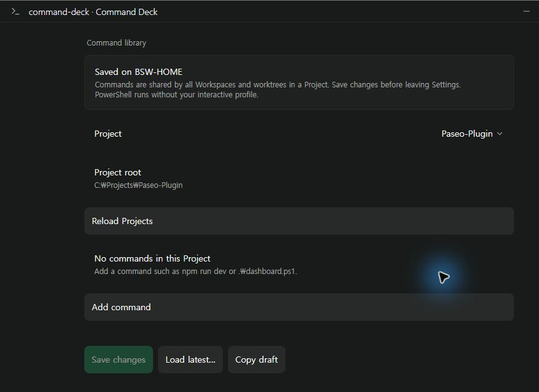Click the Copy draft button
The width and height of the screenshot is (539, 392).
click(257, 360)
